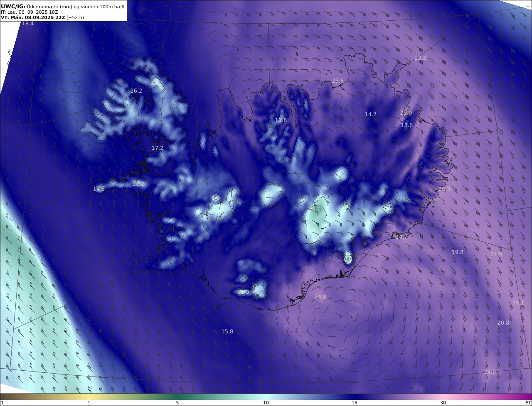Click the 25.0 value label

406,113
